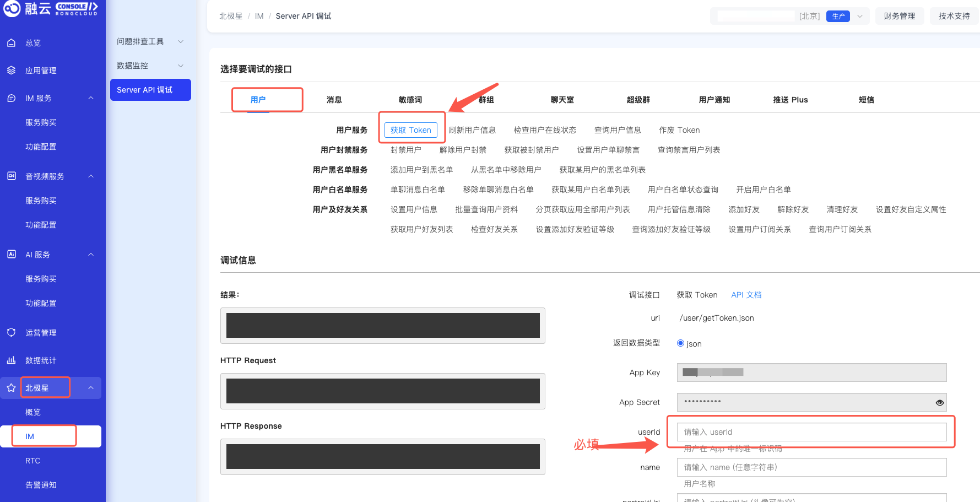Open the API 文档 link
The width and height of the screenshot is (980, 502).
point(746,295)
